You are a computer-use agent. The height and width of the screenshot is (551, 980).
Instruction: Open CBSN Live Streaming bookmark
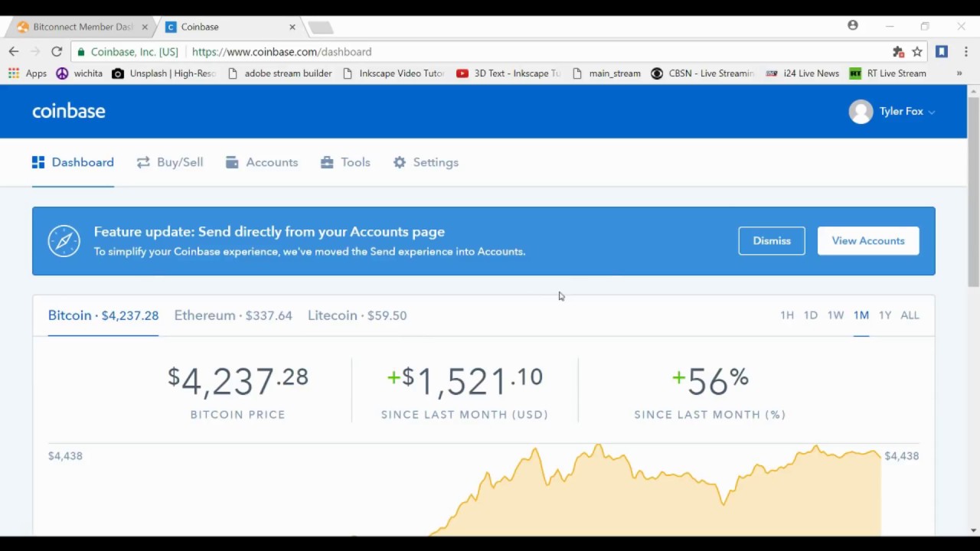coord(703,73)
